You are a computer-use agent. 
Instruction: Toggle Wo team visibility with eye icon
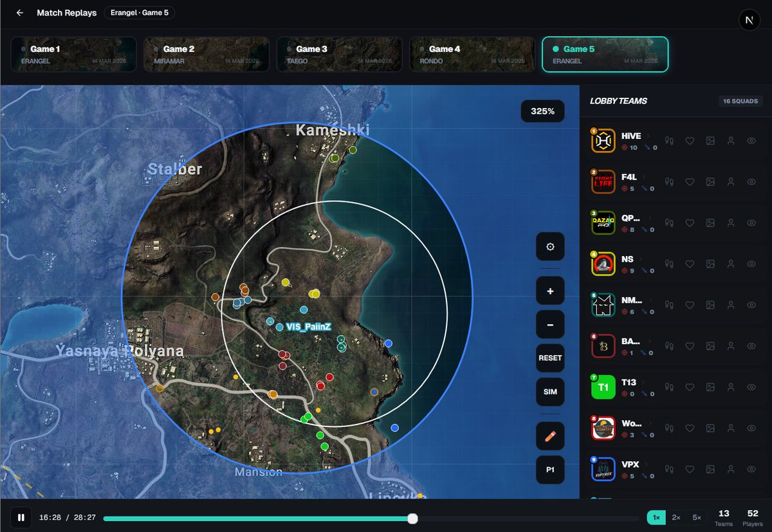[751, 429]
